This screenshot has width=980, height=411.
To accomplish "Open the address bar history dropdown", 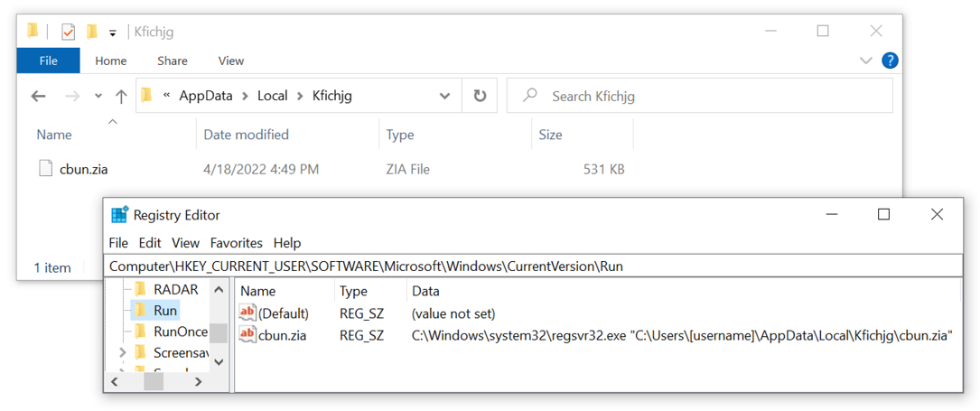I will pos(445,96).
